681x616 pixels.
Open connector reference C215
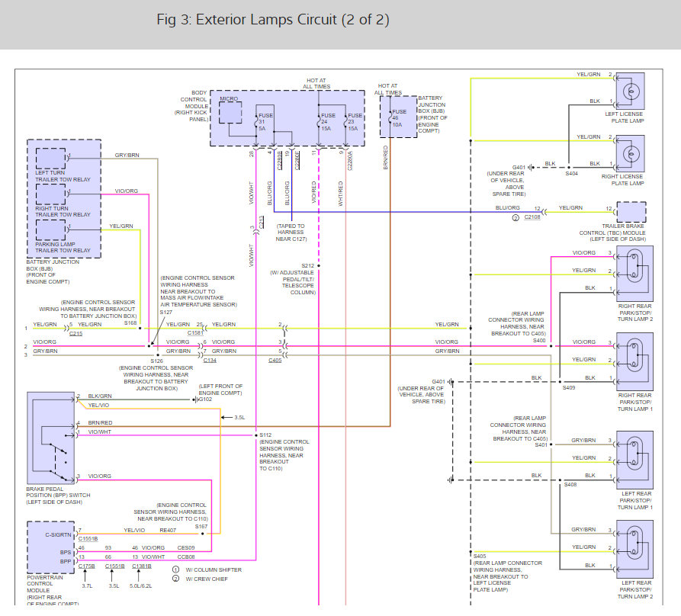75,333
